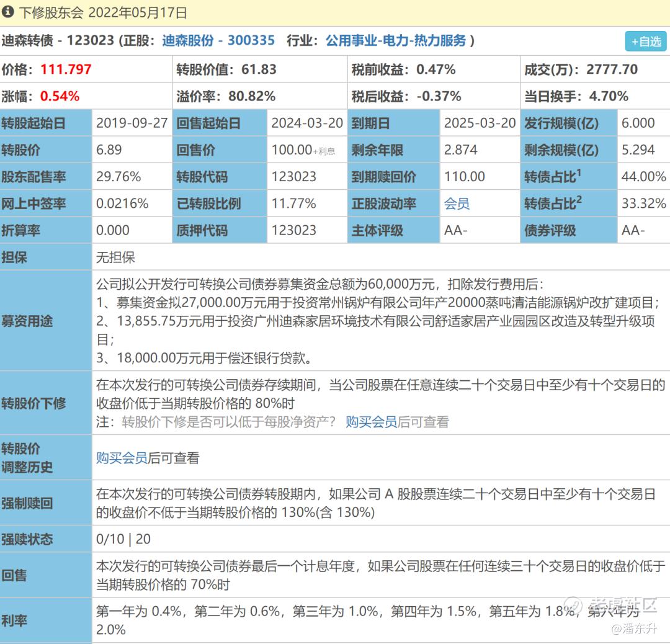This screenshot has width=670, height=644.
Task: Click the 股东配售率 value 29.76%
Action: coord(118,176)
